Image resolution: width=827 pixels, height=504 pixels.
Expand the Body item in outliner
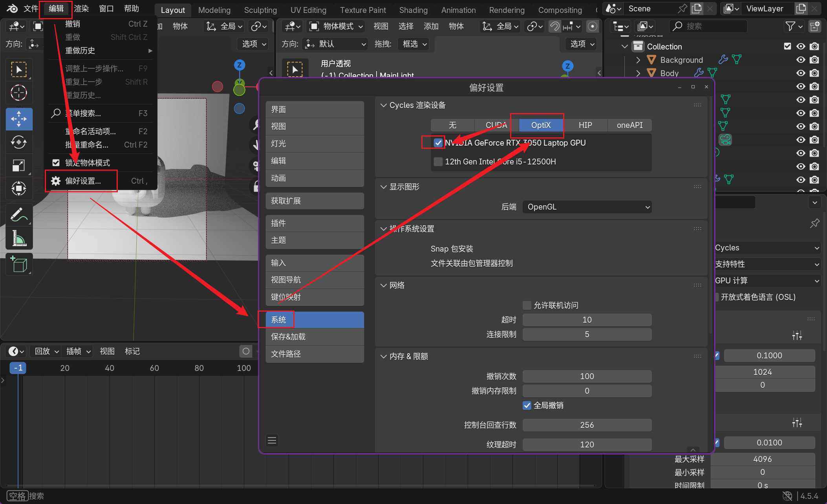[638, 73]
